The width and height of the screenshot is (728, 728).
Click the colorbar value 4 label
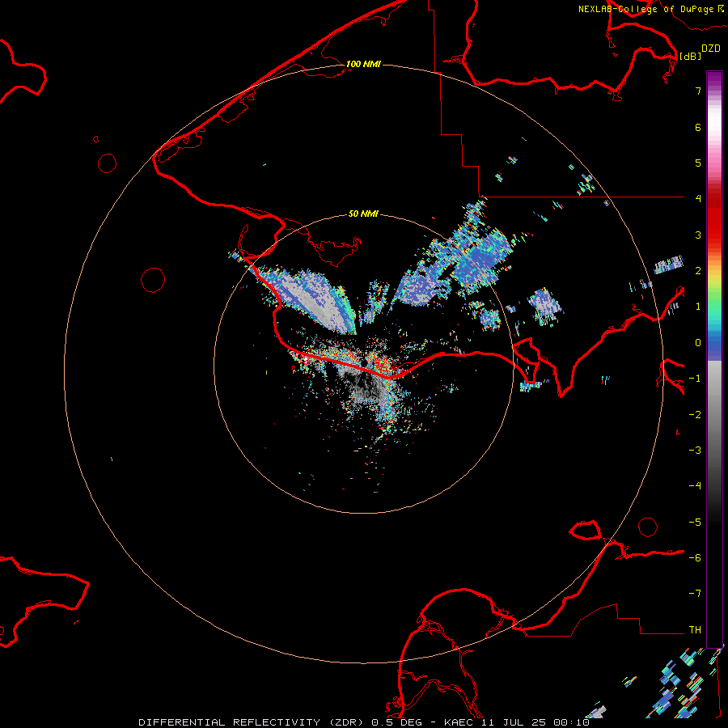(698, 199)
